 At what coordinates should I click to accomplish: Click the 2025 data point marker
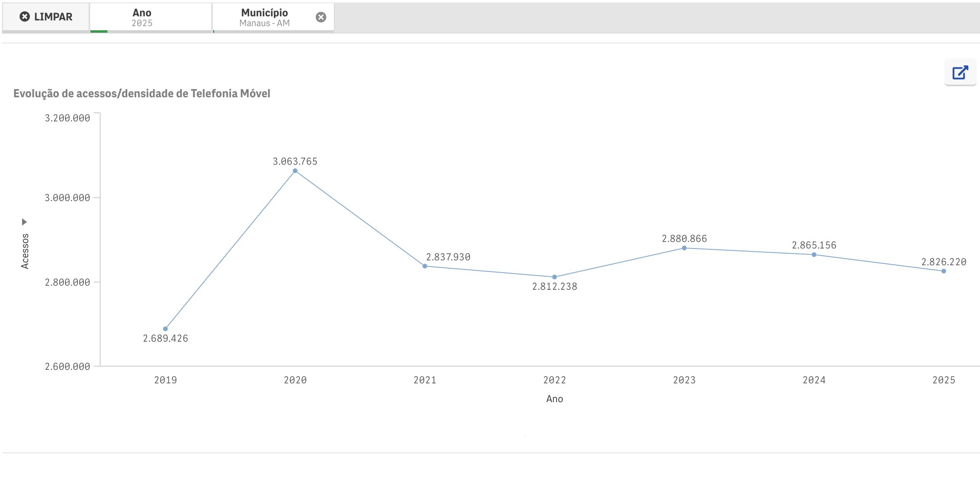(x=944, y=271)
